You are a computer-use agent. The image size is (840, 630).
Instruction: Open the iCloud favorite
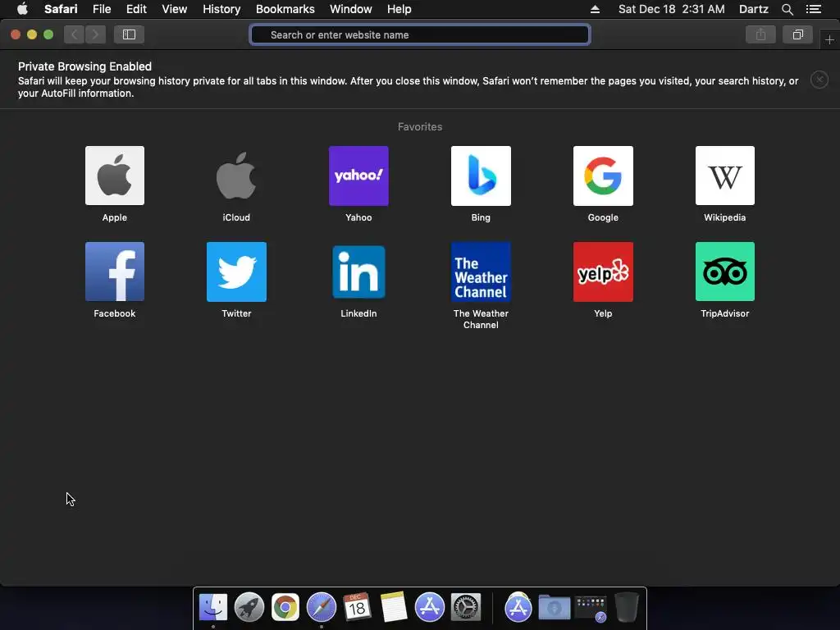[x=236, y=176]
